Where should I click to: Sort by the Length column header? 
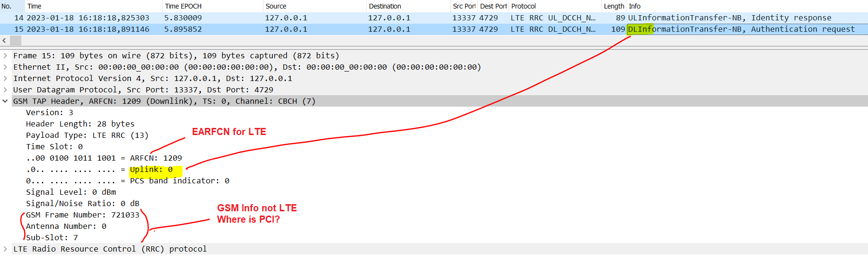614,6
